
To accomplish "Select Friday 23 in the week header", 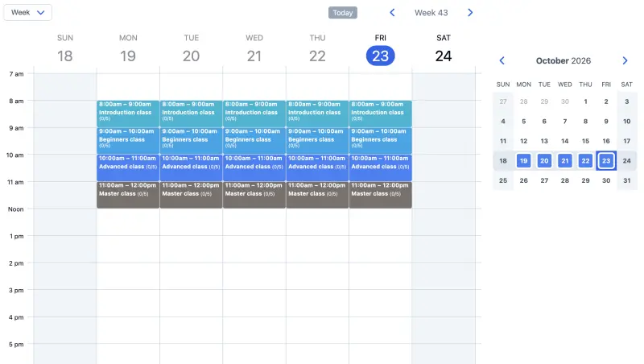I will pyautogui.click(x=380, y=56).
